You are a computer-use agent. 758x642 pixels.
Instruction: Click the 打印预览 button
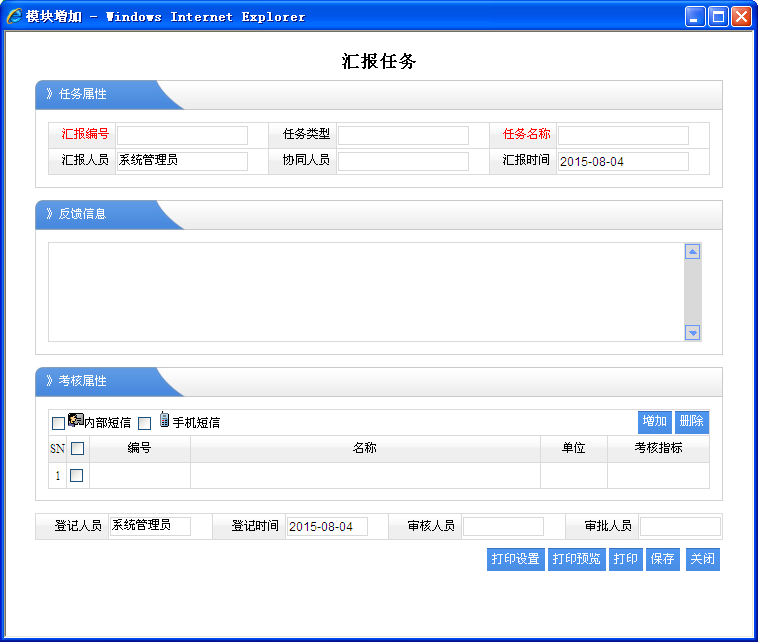coord(576,559)
